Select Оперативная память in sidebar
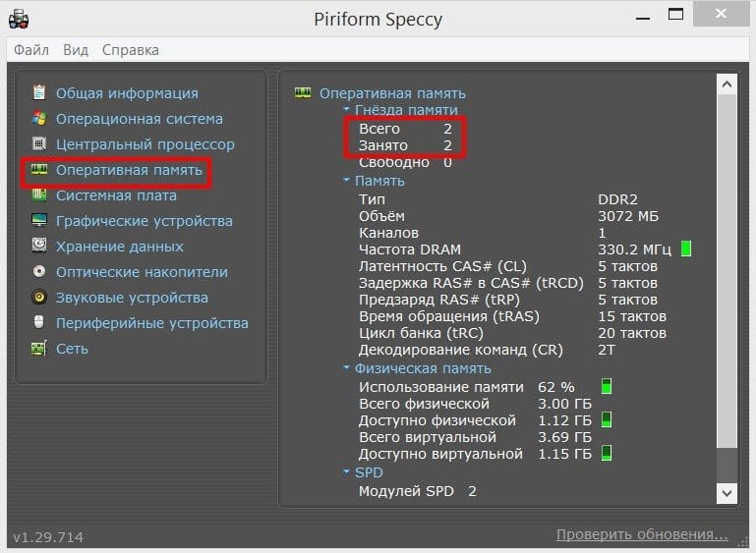756x553 pixels. [x=129, y=170]
